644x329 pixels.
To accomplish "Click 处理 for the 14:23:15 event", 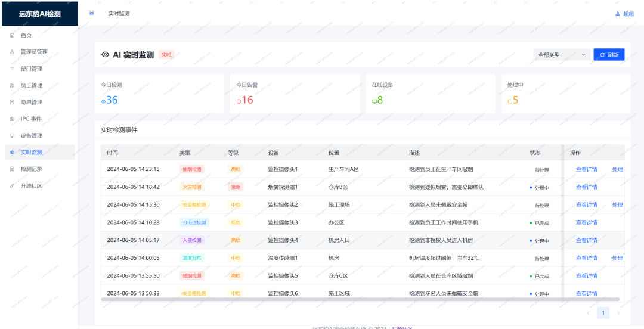I will [x=618, y=169].
